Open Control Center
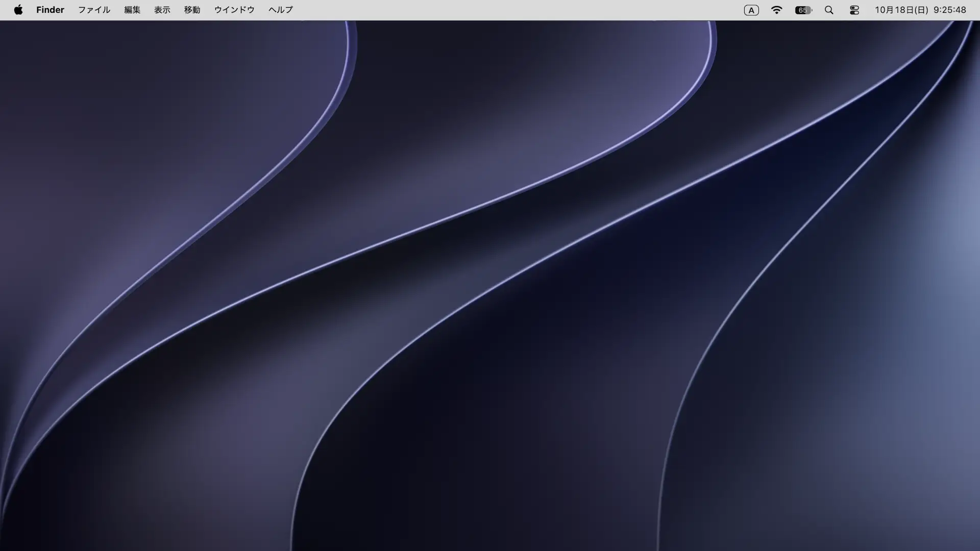The image size is (980, 551). point(854,10)
